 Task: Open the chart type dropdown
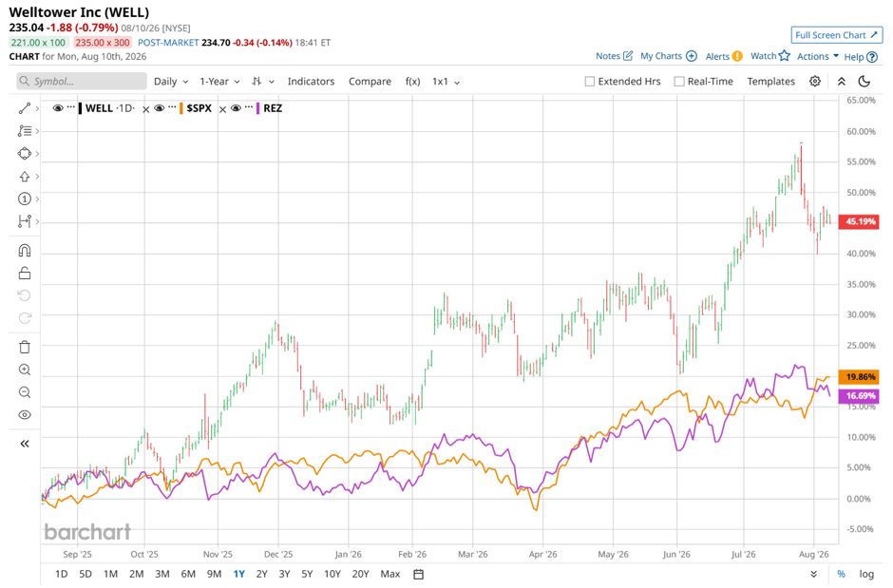pos(262,82)
